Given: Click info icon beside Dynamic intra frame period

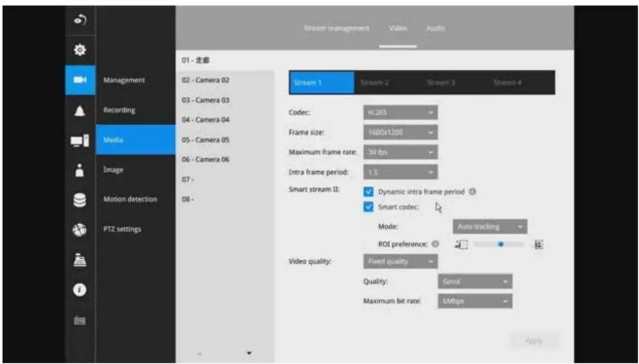Looking at the screenshot, I should [x=473, y=192].
